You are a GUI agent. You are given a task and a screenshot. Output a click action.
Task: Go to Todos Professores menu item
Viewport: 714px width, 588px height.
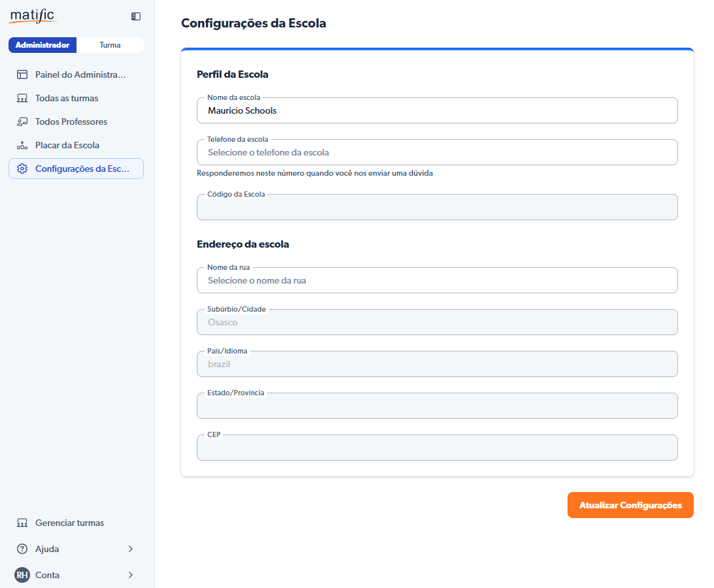[x=71, y=122]
